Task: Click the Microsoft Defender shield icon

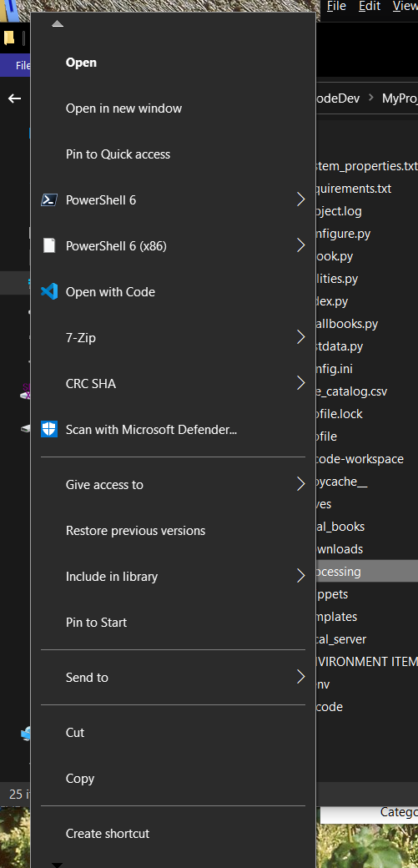Action: coord(49,429)
